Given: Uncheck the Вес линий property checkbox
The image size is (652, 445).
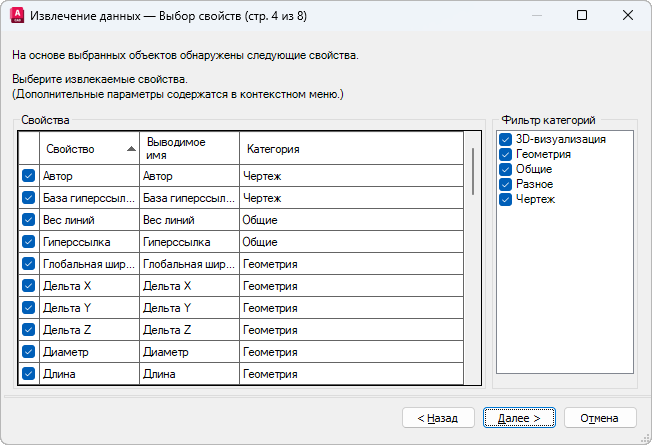Looking at the screenshot, I should coord(28,220).
